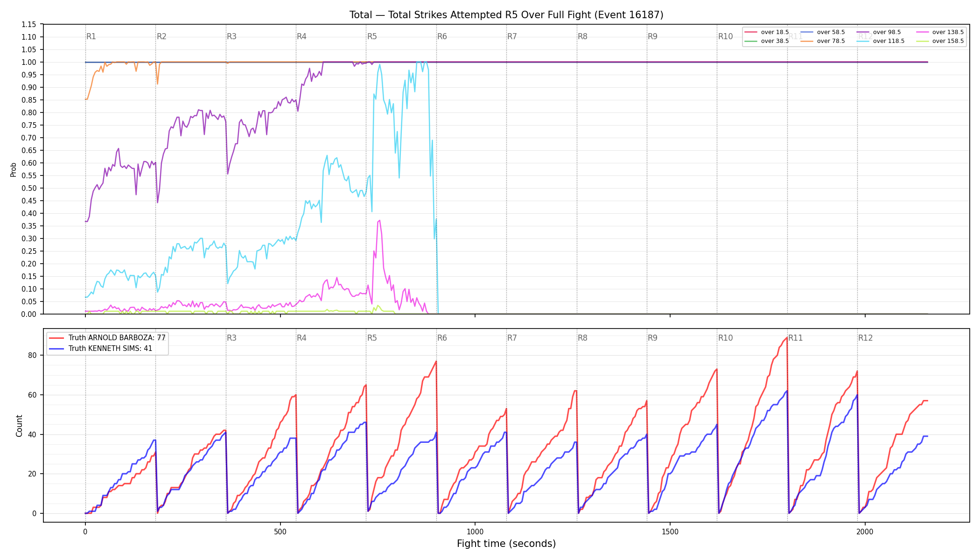This screenshot has height=560, width=980.
Task: Click the R1 round label in Prob chart
Action: point(91,36)
